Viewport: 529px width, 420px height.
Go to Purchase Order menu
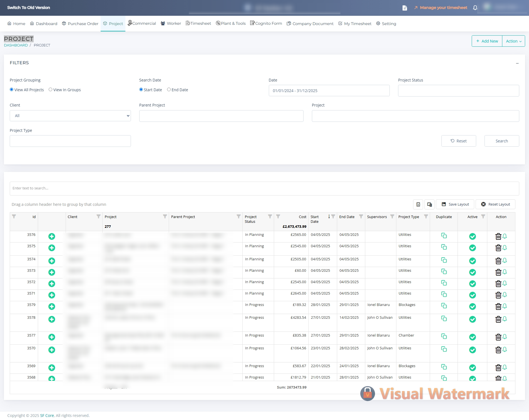click(80, 24)
